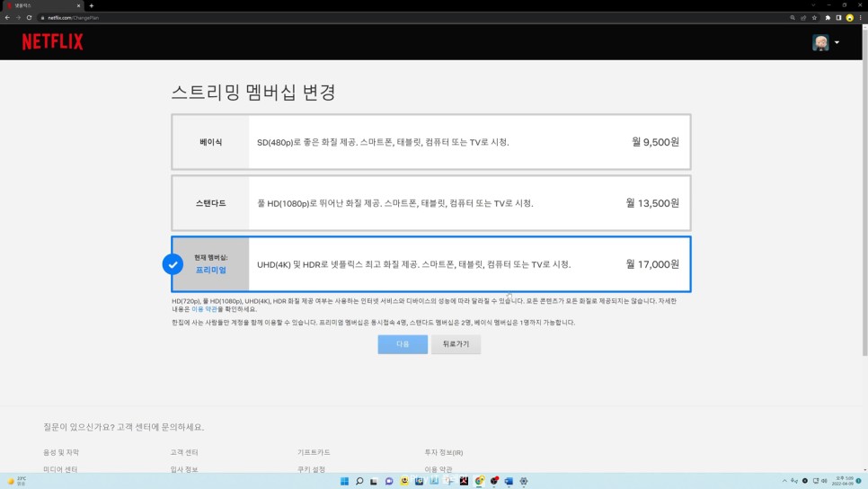
Task: Open the Chrome three-dot menu
Action: tap(860, 18)
